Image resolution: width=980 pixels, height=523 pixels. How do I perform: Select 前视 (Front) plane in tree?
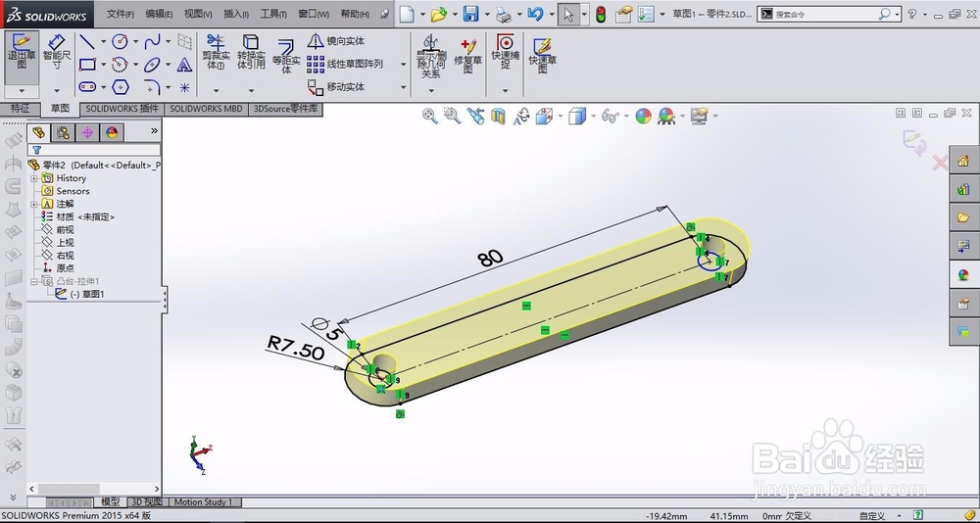tap(65, 229)
